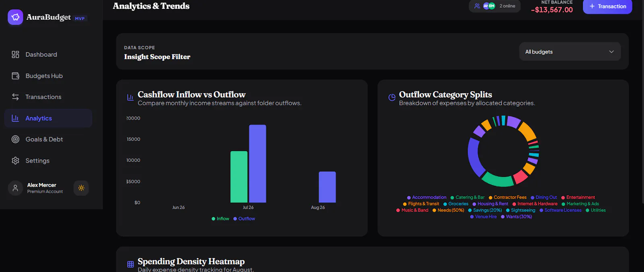Click the Dashboard grid icon
The height and width of the screenshot is (272, 644).
[x=15, y=54]
